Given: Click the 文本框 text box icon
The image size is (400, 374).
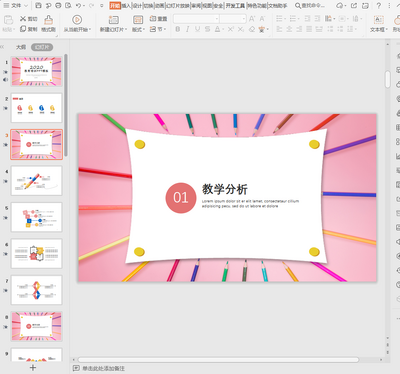Looking at the screenshot, I should [379, 20].
